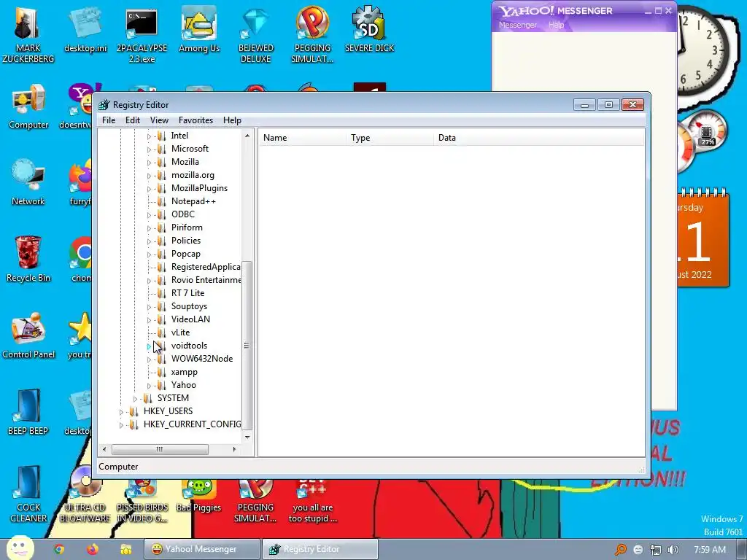Click the Among Us desktop icon
747x560 pixels.
pyautogui.click(x=199, y=29)
